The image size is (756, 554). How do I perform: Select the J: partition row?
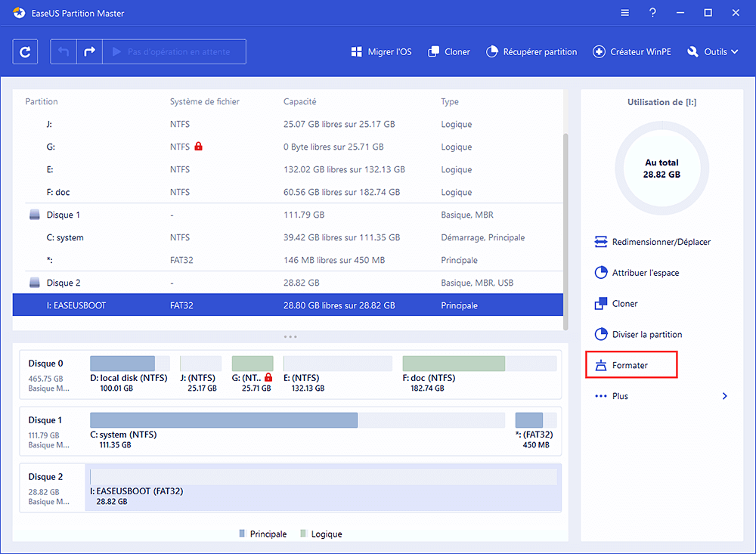pyautogui.click(x=288, y=125)
